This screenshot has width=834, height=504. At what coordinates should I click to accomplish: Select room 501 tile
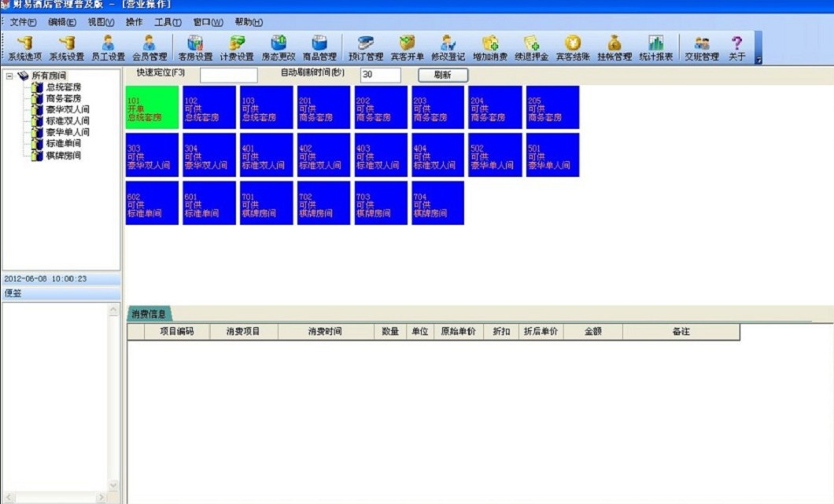click(552, 155)
